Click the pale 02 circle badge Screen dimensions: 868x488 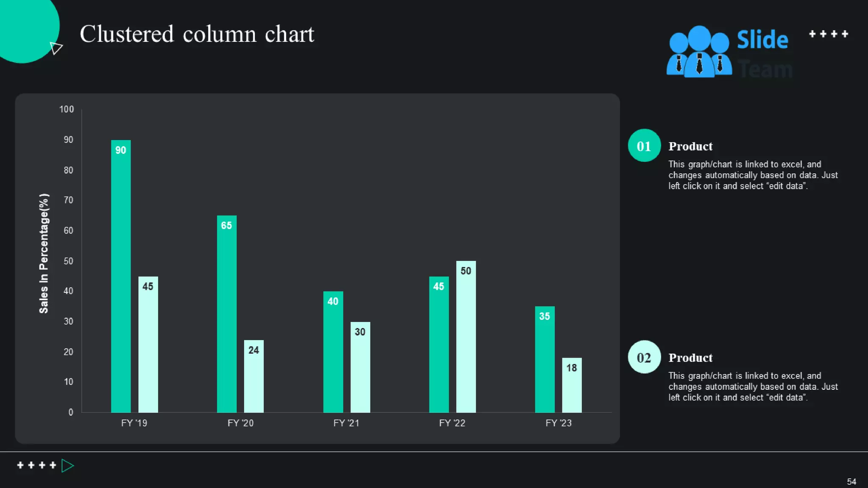click(x=644, y=357)
